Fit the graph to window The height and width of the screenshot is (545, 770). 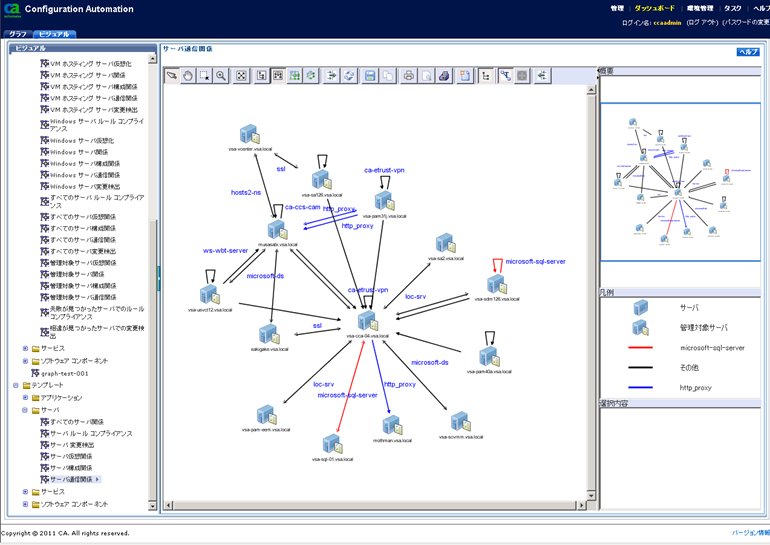[x=241, y=76]
